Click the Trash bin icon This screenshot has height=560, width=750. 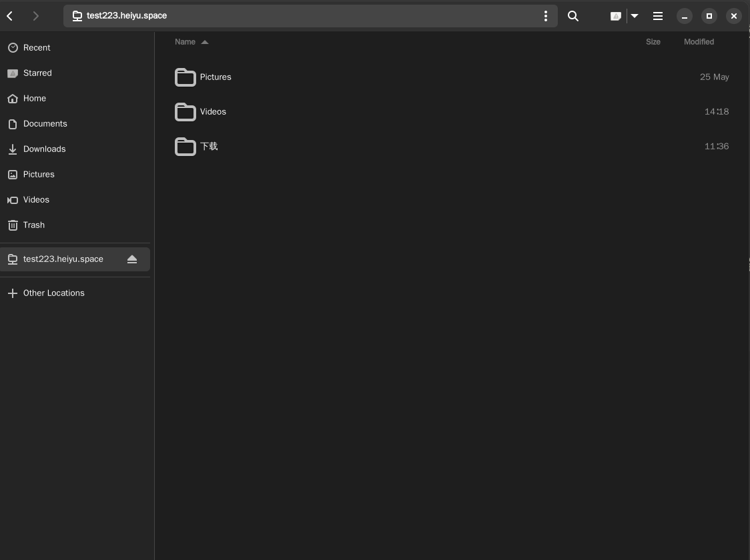(x=13, y=225)
